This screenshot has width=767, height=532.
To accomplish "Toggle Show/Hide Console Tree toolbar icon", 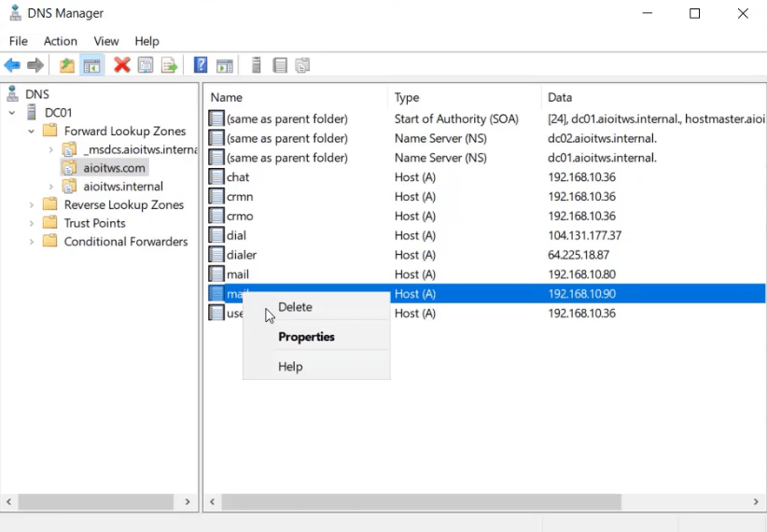I will pos(91,65).
